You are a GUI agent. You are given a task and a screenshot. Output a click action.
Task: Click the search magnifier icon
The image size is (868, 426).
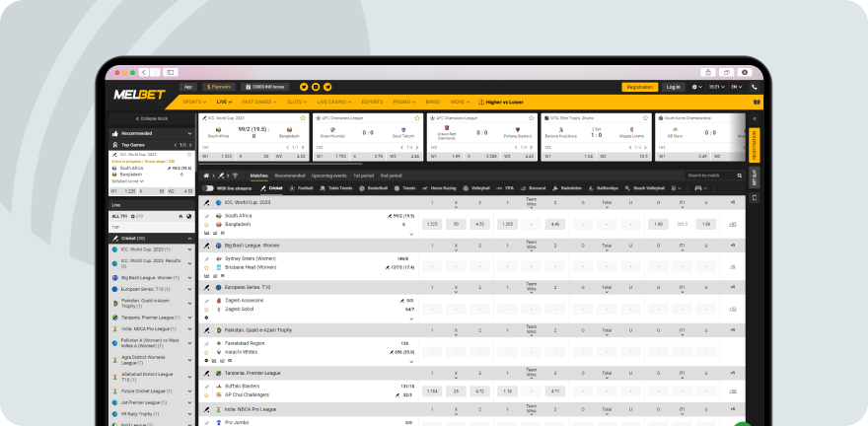click(x=740, y=176)
